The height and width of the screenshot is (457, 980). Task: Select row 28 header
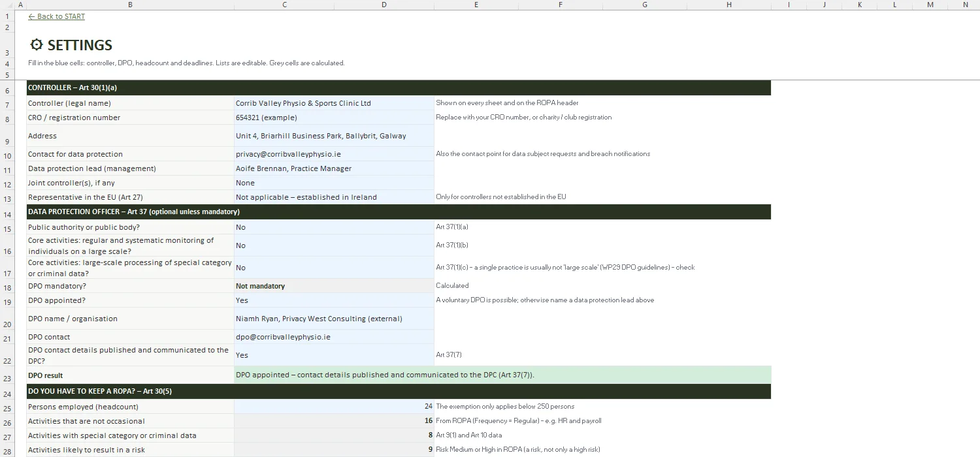(x=7, y=450)
